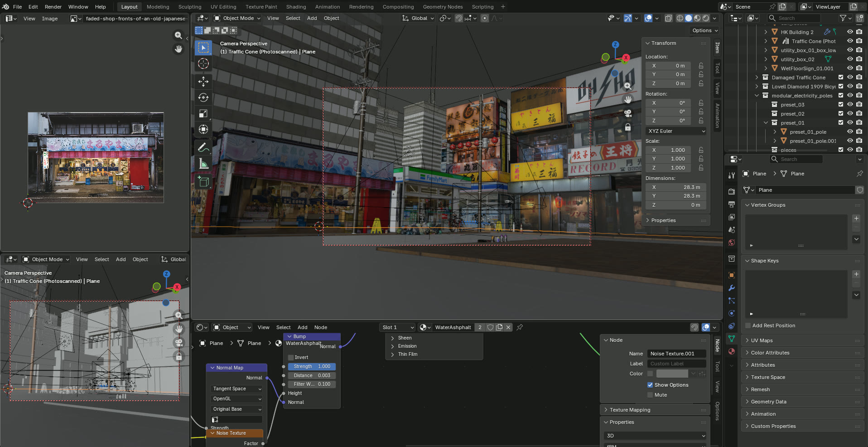The height and width of the screenshot is (447, 868).
Task: Select the Measure tool
Action: tap(203, 164)
